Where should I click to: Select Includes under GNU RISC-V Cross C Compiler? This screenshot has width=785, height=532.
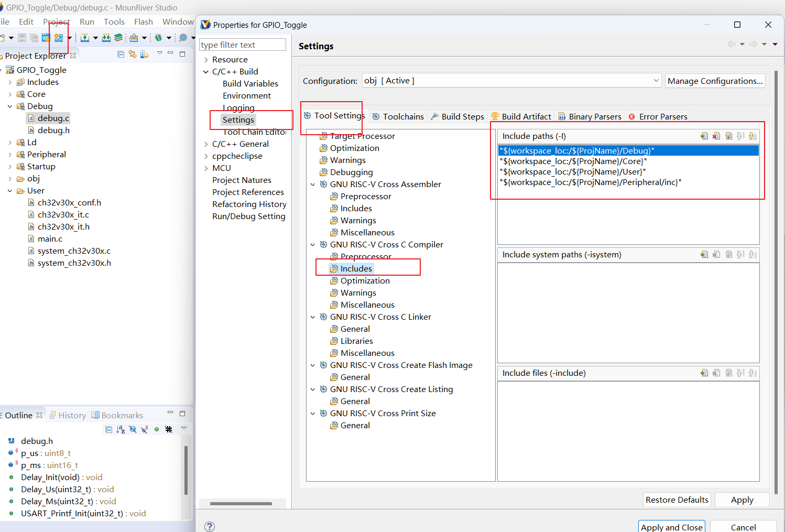tap(356, 269)
